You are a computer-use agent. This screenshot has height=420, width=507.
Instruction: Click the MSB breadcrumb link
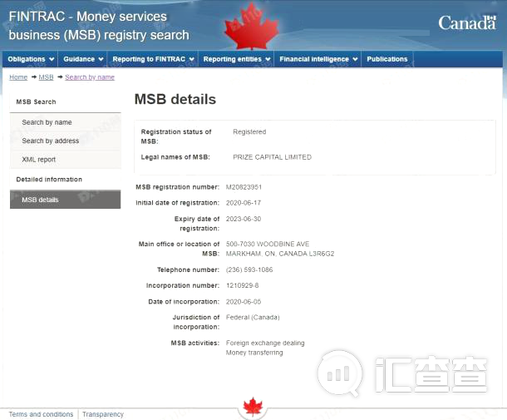tap(46, 77)
